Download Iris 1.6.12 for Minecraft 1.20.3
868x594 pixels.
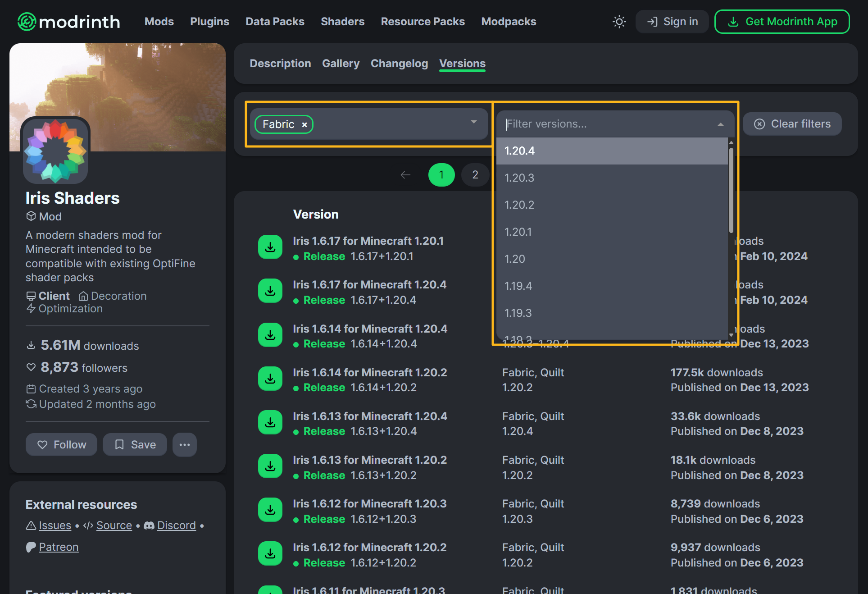click(x=270, y=510)
